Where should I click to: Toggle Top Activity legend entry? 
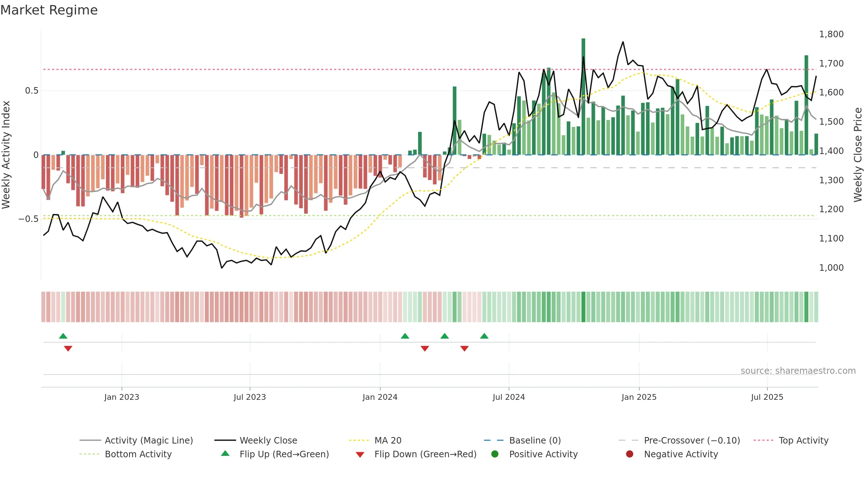point(791,440)
